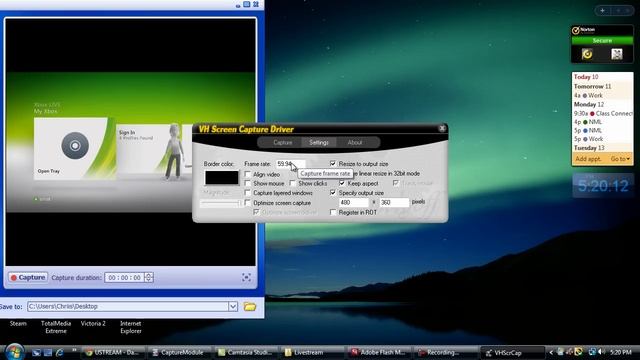Browse folders with the yellow folder icon
The width and height of the screenshot is (640, 360).
coord(250,306)
